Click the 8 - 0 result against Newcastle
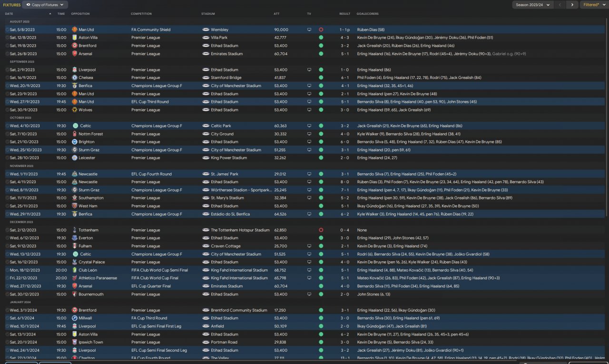Image resolution: width=609 pixels, height=364 pixels. (345, 182)
